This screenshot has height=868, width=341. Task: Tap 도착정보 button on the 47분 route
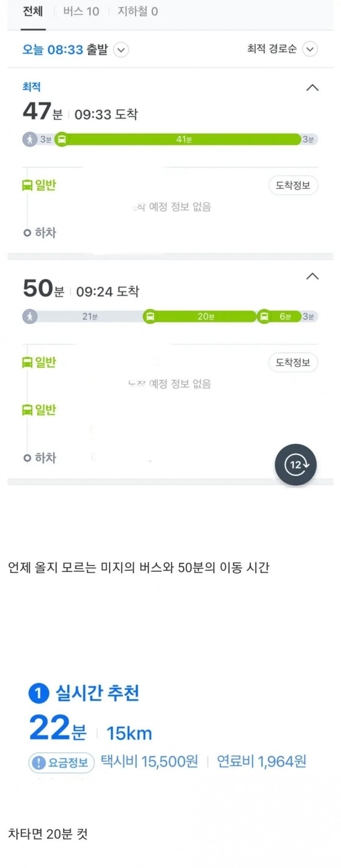click(293, 186)
